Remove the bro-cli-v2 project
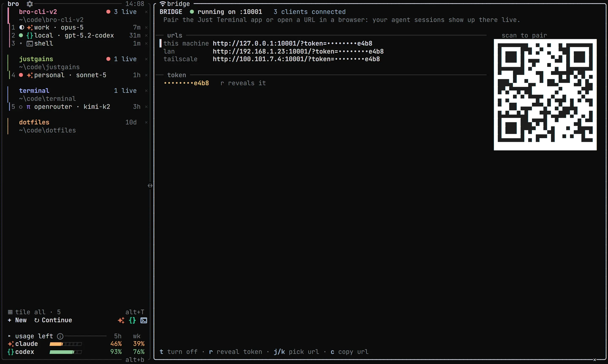608x364 pixels. pos(146,12)
